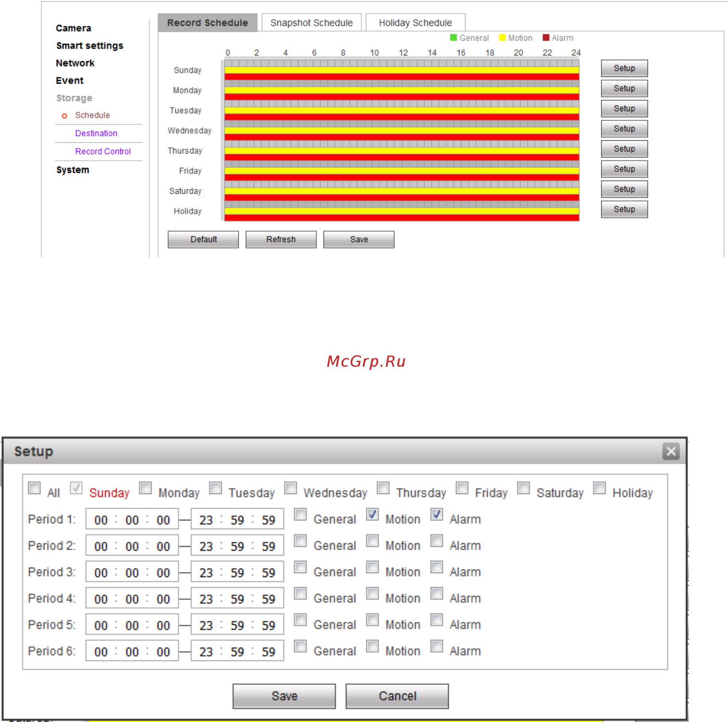Uncheck Motion for Period 1
The image size is (728, 722).
click(373, 515)
